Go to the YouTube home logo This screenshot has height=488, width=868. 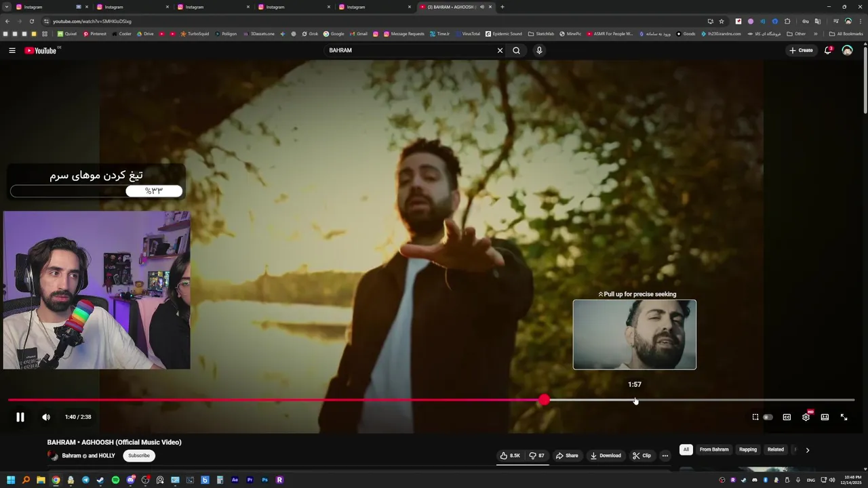pyautogui.click(x=41, y=51)
